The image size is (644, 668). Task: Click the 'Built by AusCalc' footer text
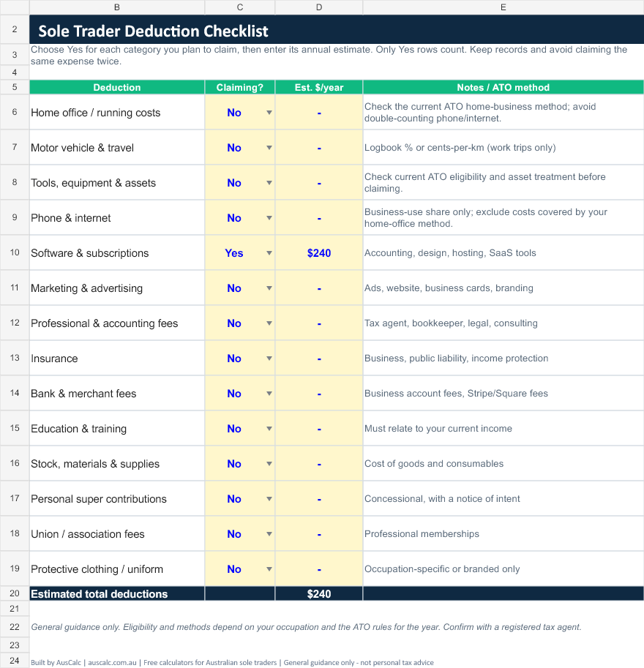tap(232, 663)
